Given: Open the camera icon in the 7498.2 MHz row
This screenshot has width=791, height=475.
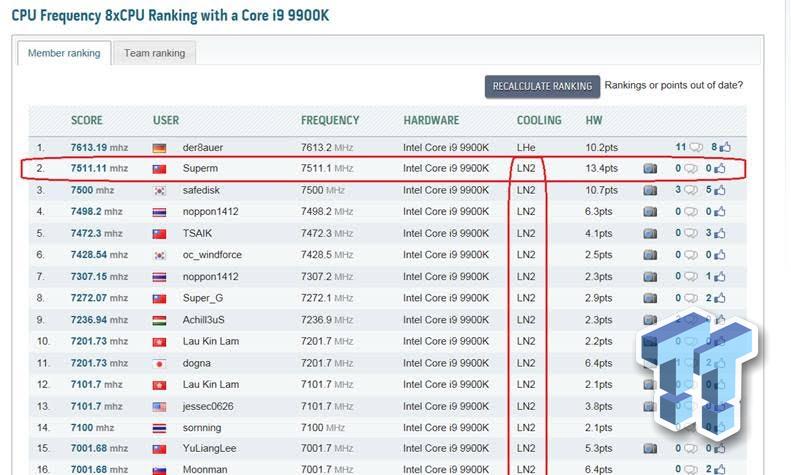Looking at the screenshot, I should 650,212.
